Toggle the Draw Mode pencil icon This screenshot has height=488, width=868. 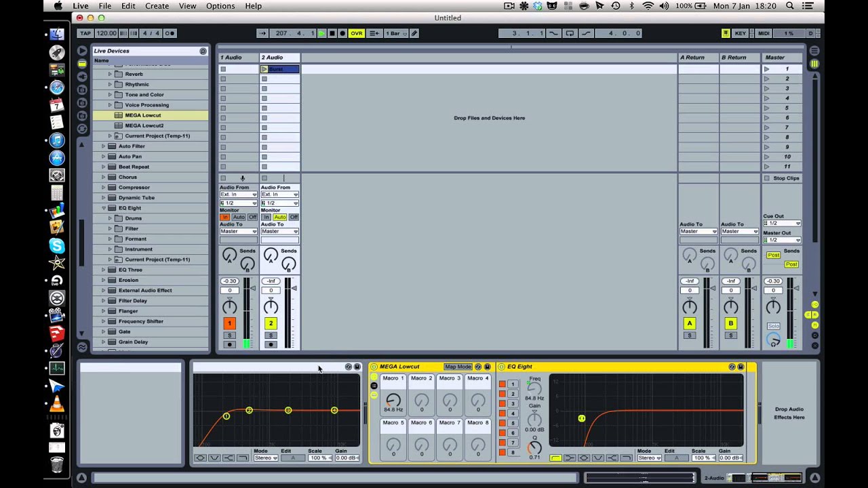pyautogui.click(x=414, y=33)
